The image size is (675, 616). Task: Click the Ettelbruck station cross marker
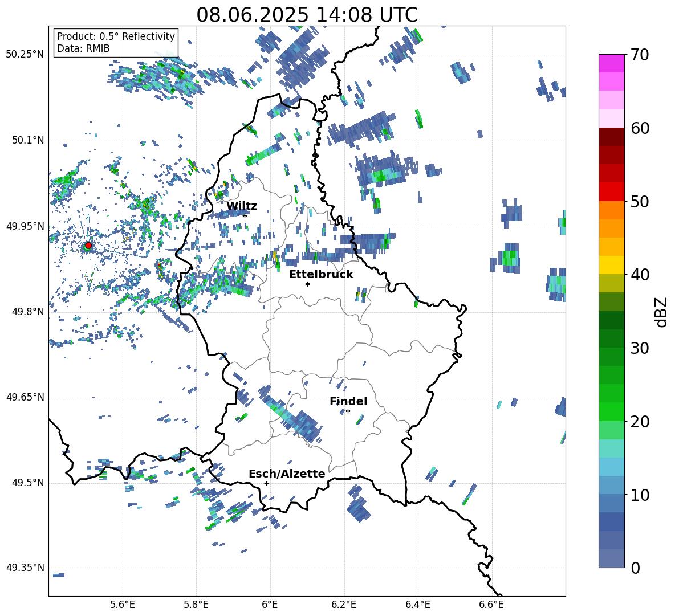click(307, 284)
